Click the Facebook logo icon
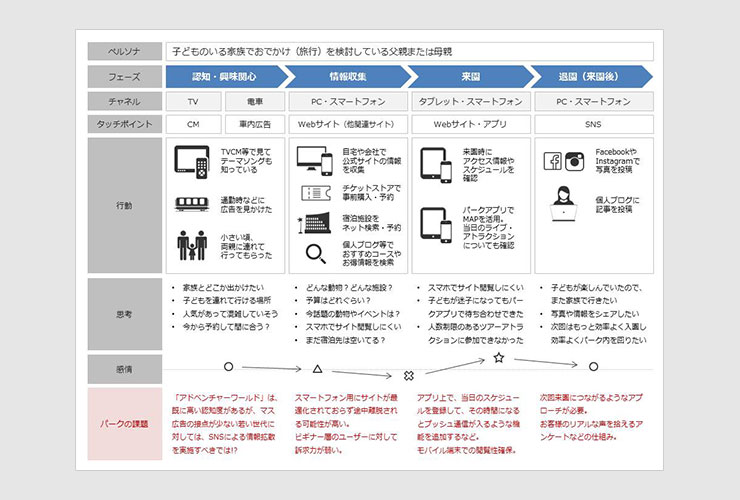This screenshot has width=740, height=500. pos(553,161)
